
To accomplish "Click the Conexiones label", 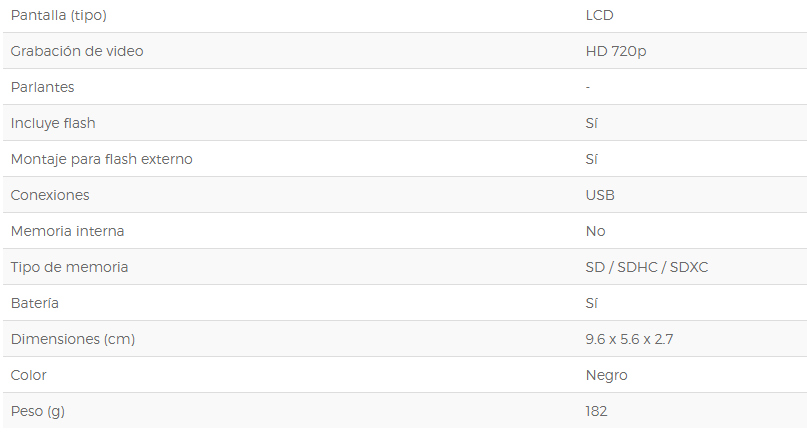I will tap(50, 195).
